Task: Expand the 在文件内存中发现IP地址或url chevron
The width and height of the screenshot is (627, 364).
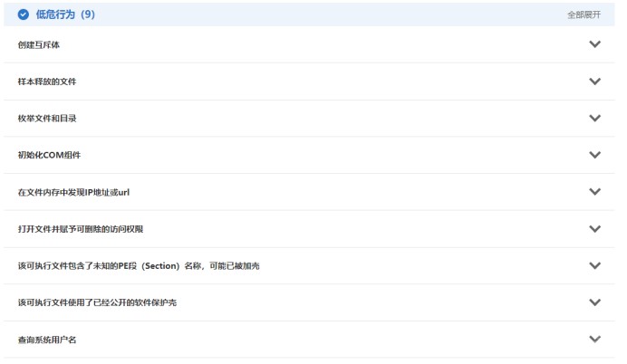Action: point(594,191)
